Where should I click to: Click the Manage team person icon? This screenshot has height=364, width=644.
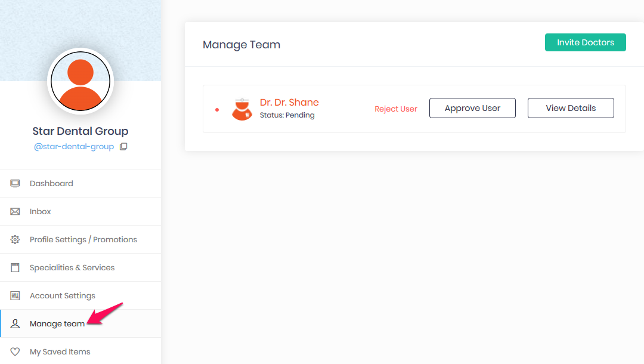click(x=15, y=324)
